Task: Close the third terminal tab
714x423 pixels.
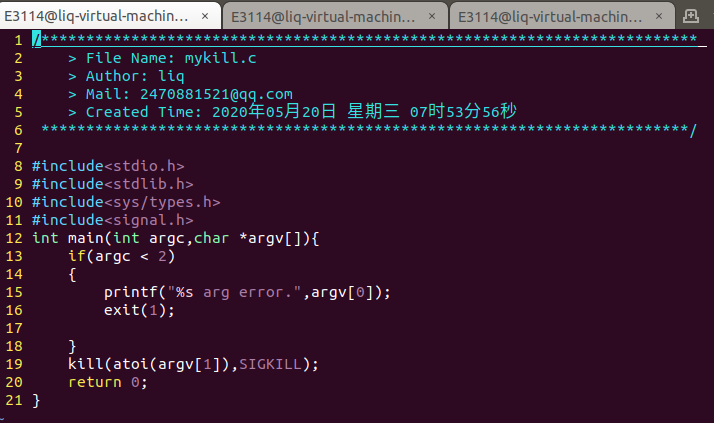Action: point(658,16)
